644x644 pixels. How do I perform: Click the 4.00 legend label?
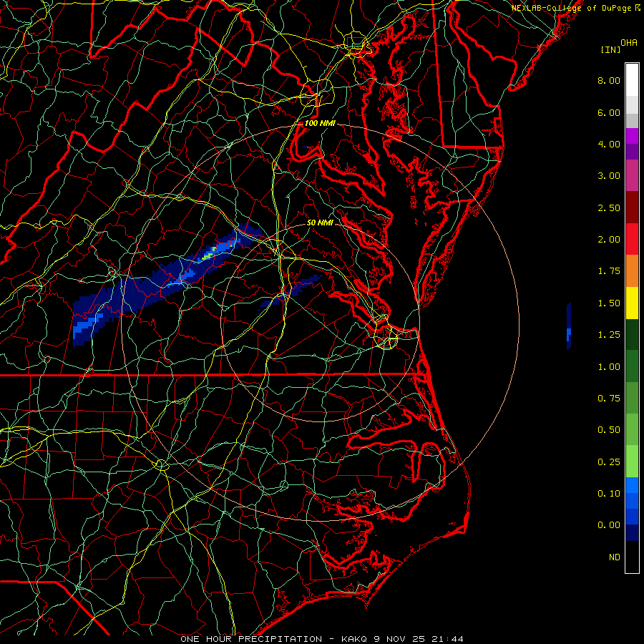pos(609,144)
